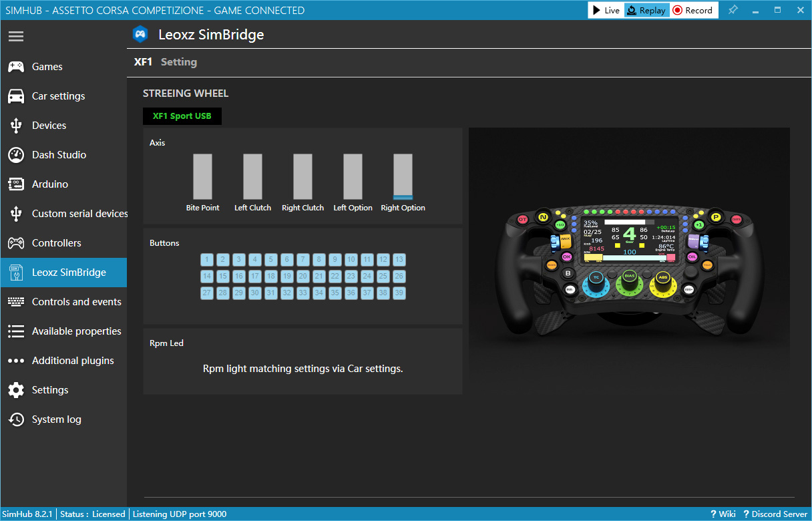Image resolution: width=812 pixels, height=521 pixels.
Task: Click button indicator 14
Action: pyautogui.click(x=207, y=276)
